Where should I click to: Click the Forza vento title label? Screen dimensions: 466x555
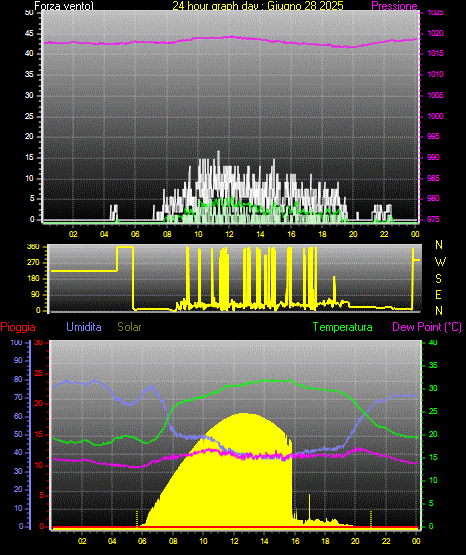tap(64, 6)
